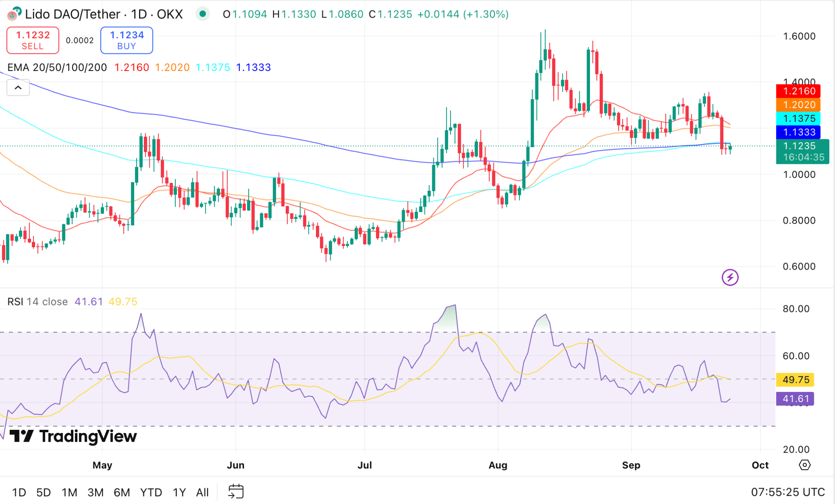
Task: Select the All timeframe
Action: click(202, 492)
